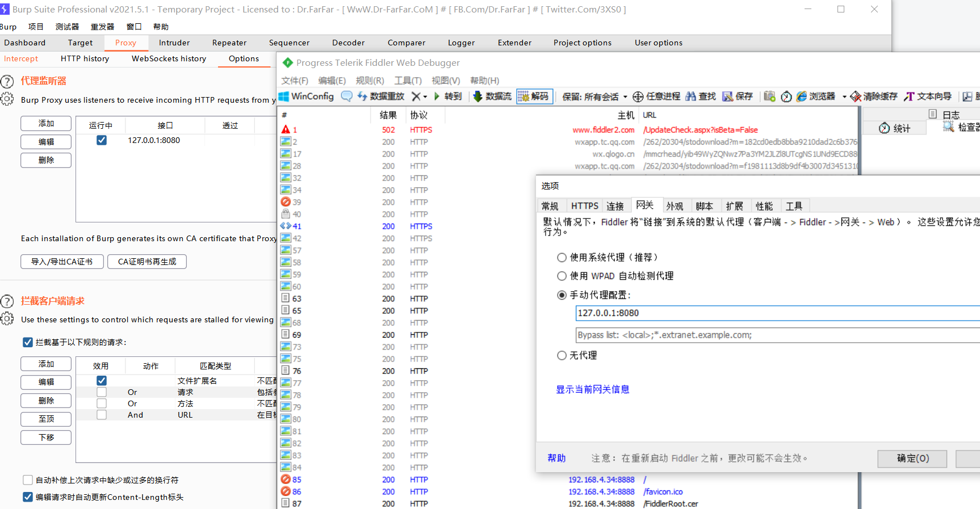Viewport: 980px width, 509px height.
Task: Select session 87 FiddlerRoot.cer row
Action: (x=568, y=503)
